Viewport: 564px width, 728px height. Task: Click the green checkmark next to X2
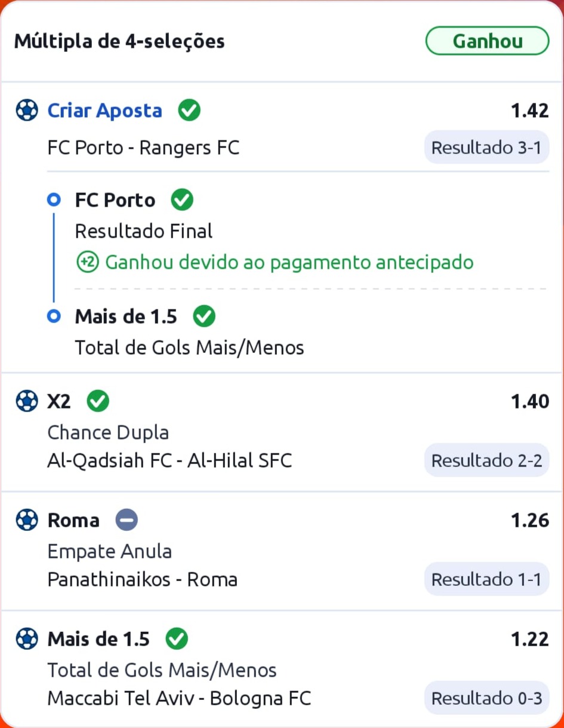point(98,401)
